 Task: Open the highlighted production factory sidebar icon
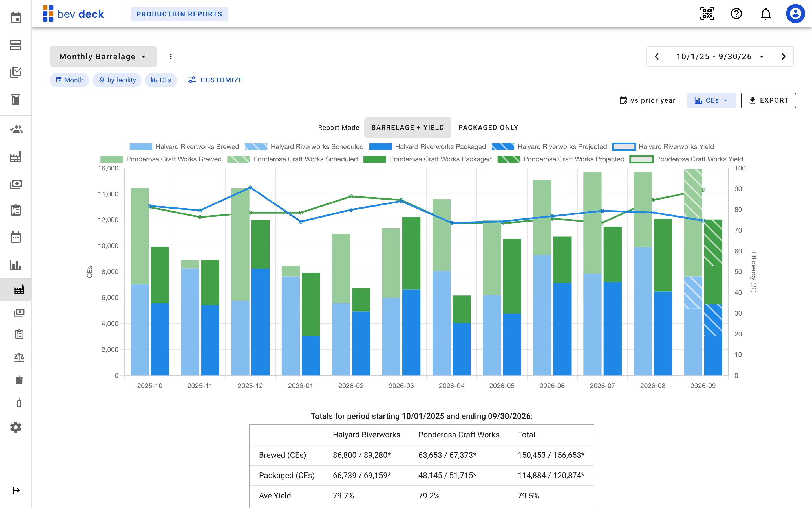19,290
